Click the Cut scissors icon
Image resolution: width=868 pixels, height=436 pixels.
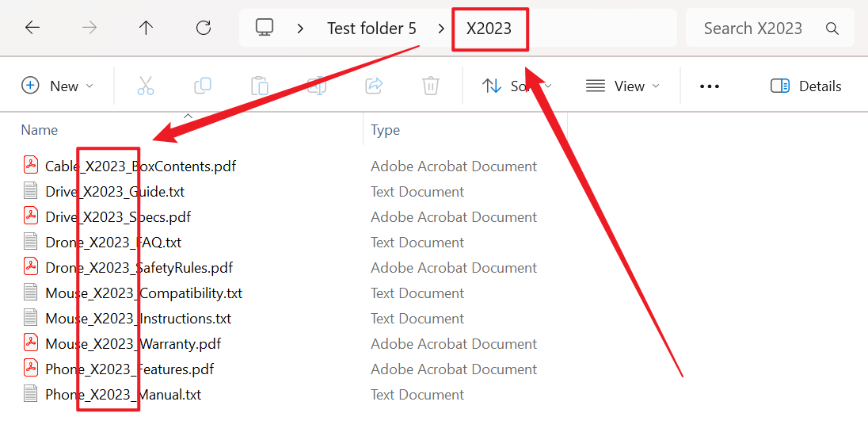click(x=146, y=86)
